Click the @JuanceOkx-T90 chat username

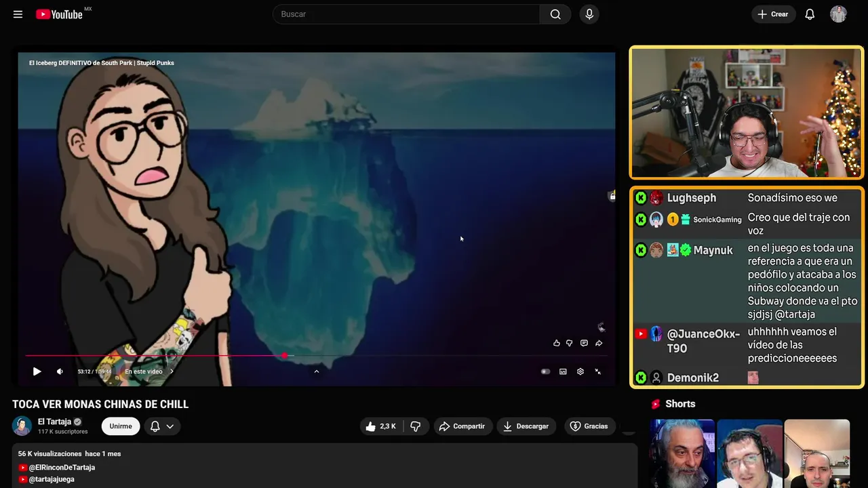pos(703,341)
